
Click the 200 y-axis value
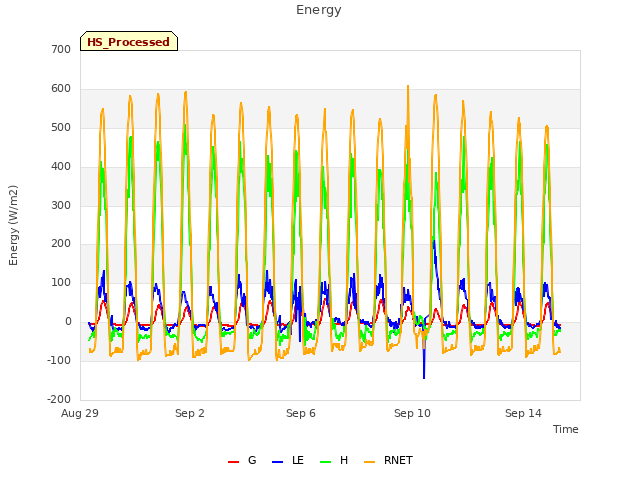coord(61,244)
